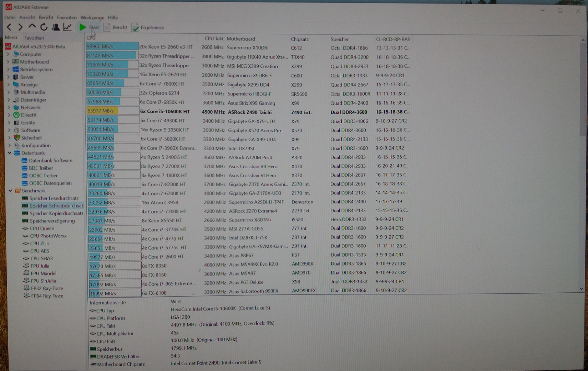Image resolution: width=588 pixels, height=371 pixels.
Task: Click the Refresh icon in toolbar
Action: tap(44, 27)
